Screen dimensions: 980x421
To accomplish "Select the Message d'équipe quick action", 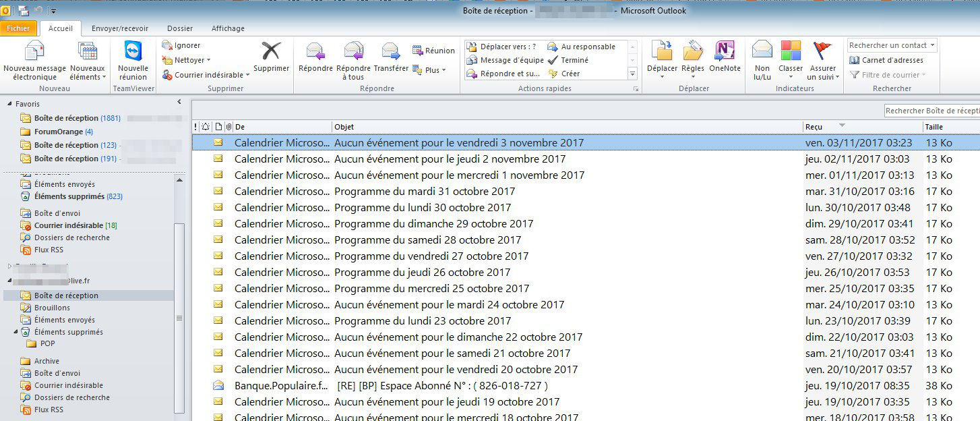I will click(x=506, y=60).
